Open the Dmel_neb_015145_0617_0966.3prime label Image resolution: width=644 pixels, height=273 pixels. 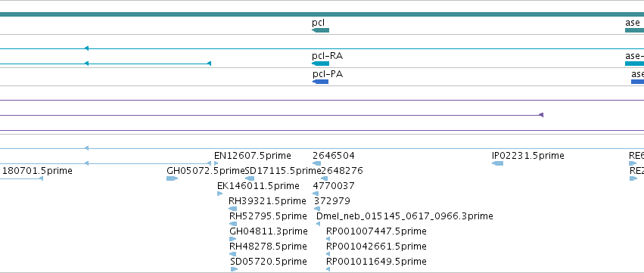click(405, 216)
